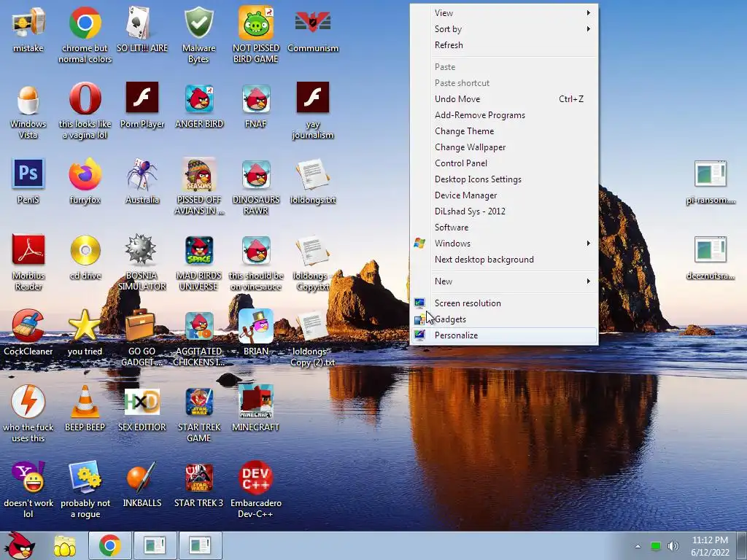Screen dimensions: 747x560
Task: Select the loldongs.txt file icon
Action: tap(312, 182)
